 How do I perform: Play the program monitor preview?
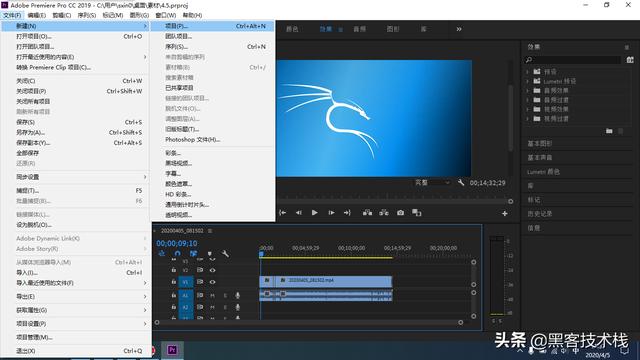click(315, 213)
